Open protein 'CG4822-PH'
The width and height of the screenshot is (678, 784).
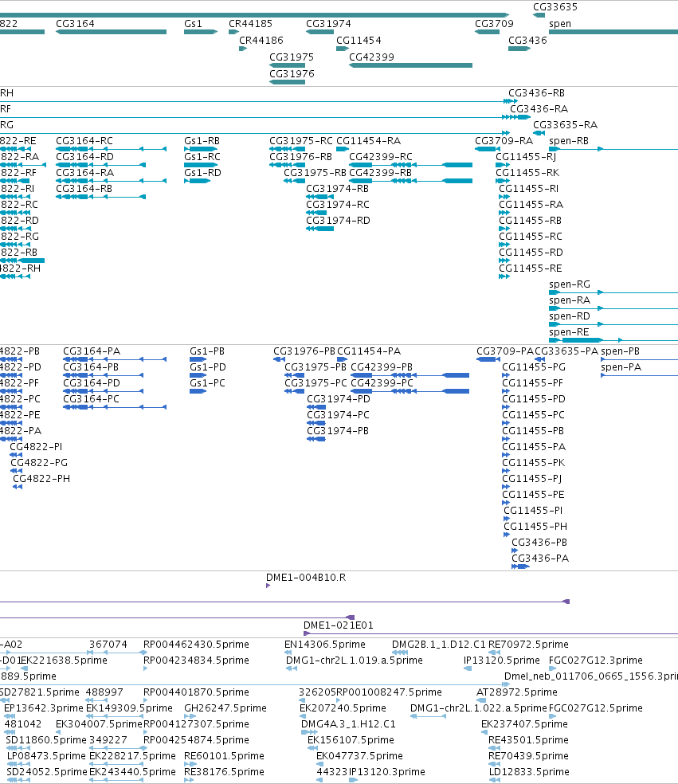coord(41,479)
